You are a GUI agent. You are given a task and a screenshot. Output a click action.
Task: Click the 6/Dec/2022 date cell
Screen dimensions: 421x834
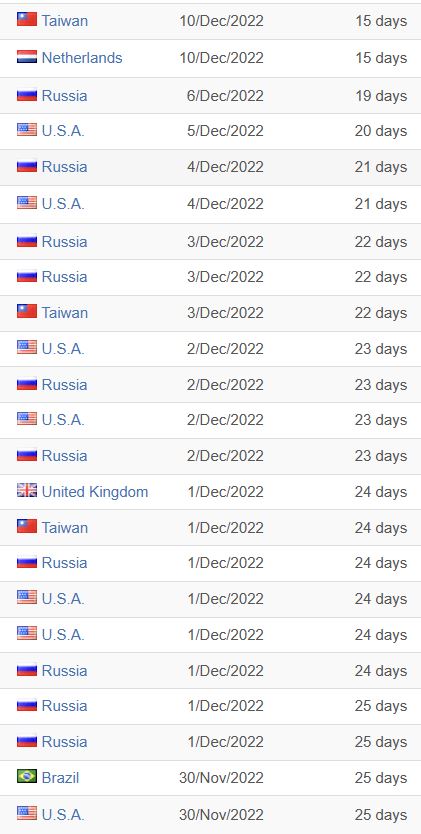225,96
